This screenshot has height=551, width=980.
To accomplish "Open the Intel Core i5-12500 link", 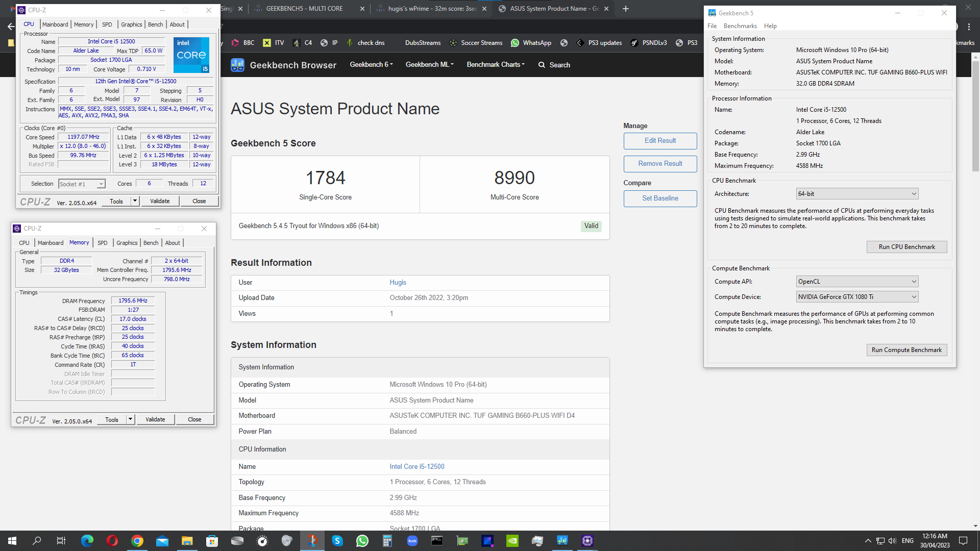I will [x=416, y=467].
